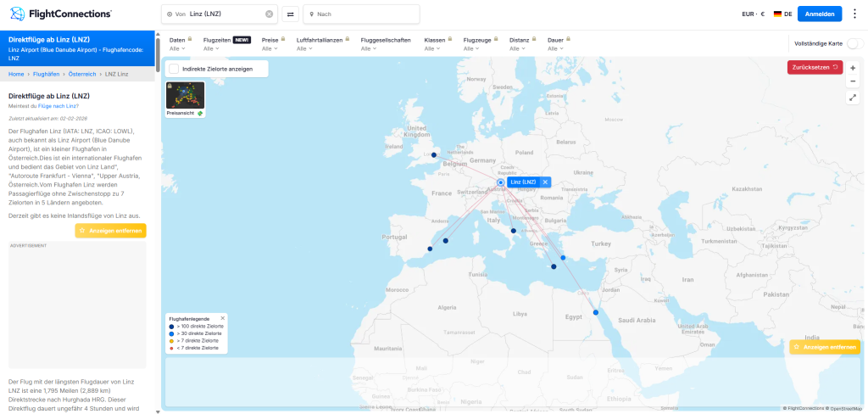Screen dimensions: 868x414
Task: Open the EUR currency selector
Action: coord(753,14)
